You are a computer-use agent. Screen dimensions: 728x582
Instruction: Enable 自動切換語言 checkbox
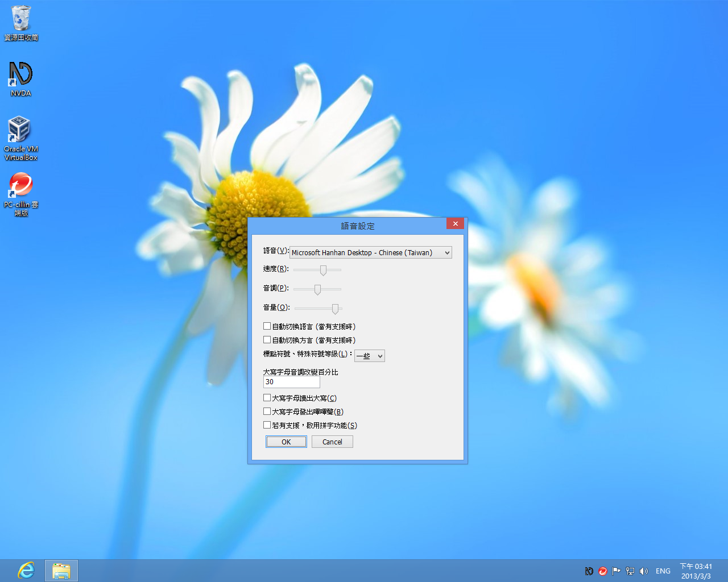point(267,326)
